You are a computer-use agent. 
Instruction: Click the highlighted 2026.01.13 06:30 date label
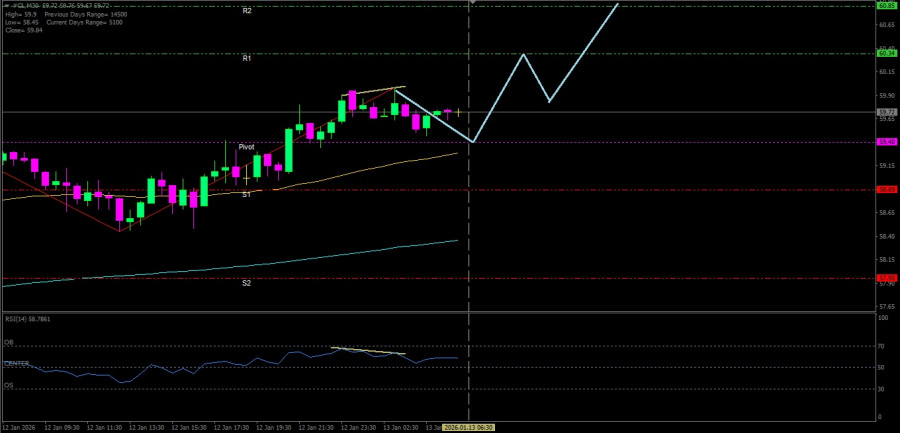click(x=470, y=428)
